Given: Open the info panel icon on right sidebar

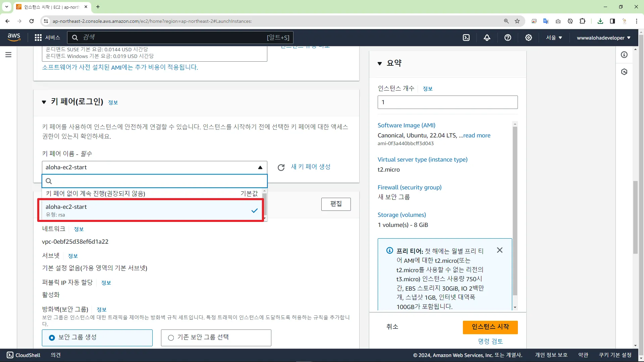Looking at the screenshot, I should [624, 55].
